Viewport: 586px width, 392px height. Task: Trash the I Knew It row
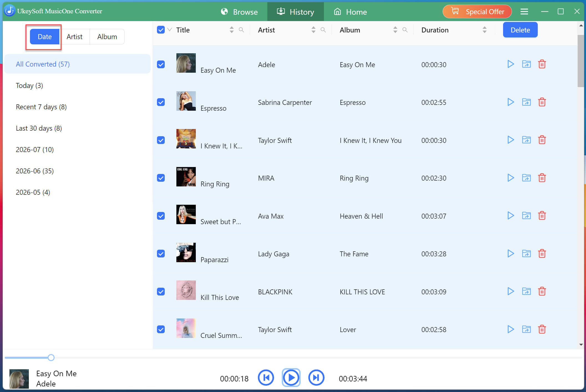click(542, 140)
